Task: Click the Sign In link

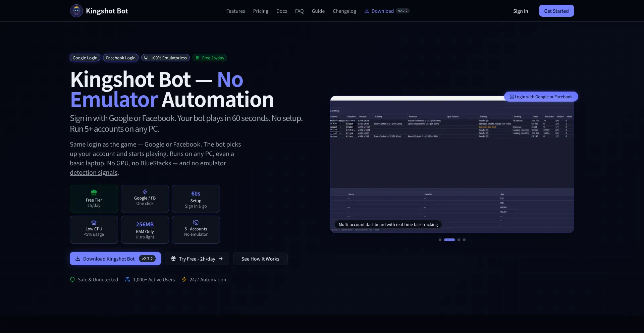Action: [521, 11]
